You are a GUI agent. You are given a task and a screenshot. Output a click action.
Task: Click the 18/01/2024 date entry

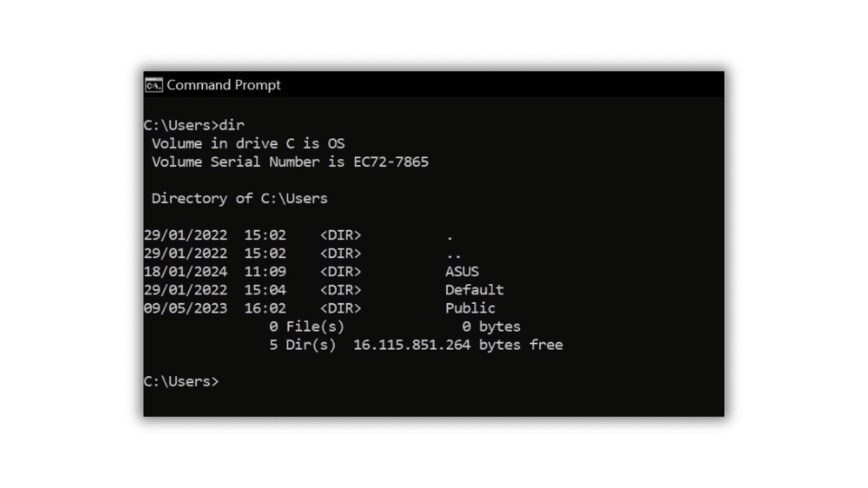[185, 271]
